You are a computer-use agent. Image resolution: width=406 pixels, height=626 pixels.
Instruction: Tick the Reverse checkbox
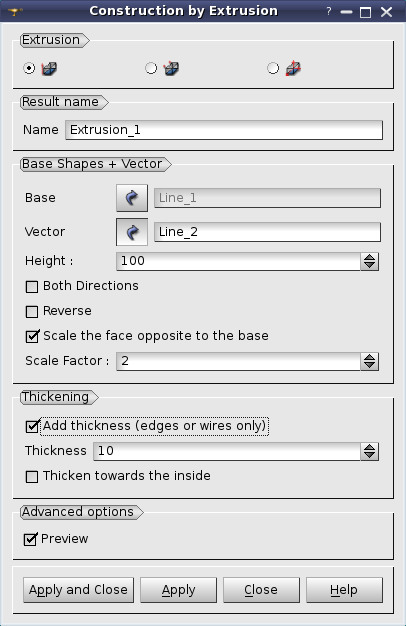click(x=32, y=311)
